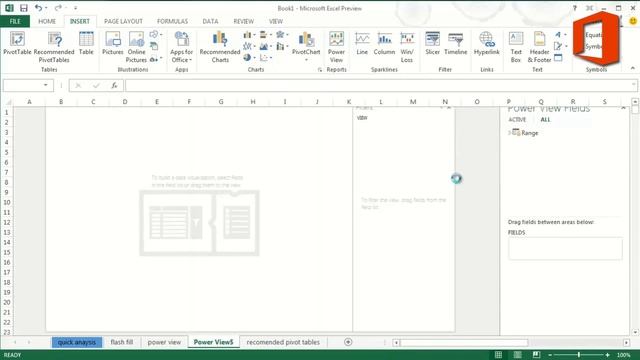Insert Online Pictures
Image resolution: width=640 pixels, height=360 pixels.
pyautogui.click(x=136, y=47)
